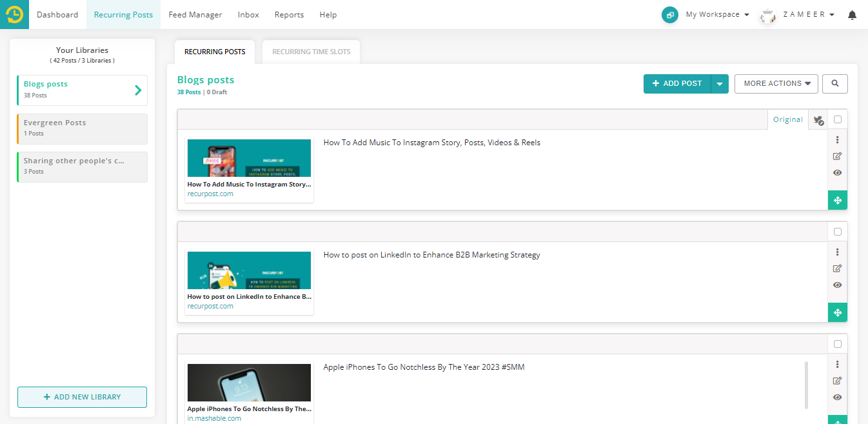The width and height of the screenshot is (868, 424).
Task: Open Feed Manager
Action: click(195, 15)
